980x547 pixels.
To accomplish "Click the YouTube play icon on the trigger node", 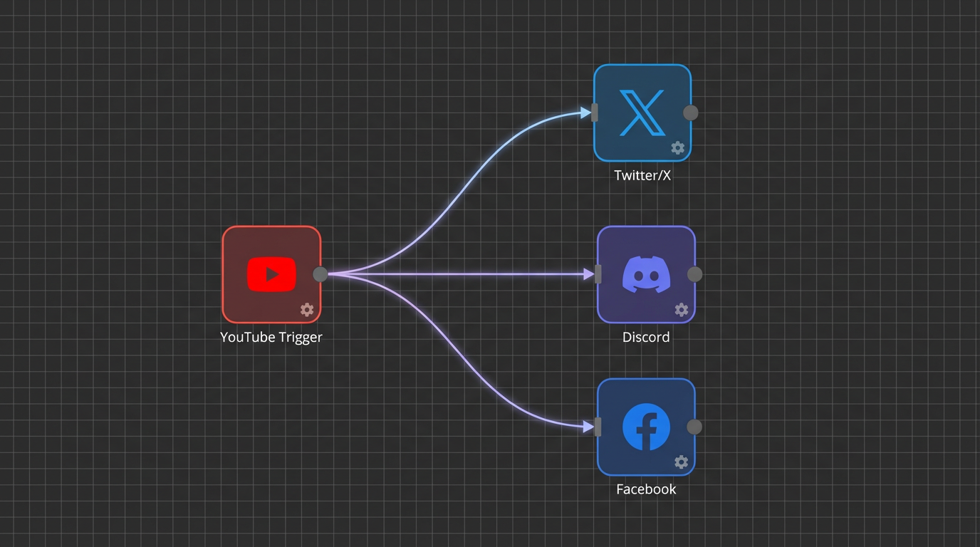I will click(271, 274).
